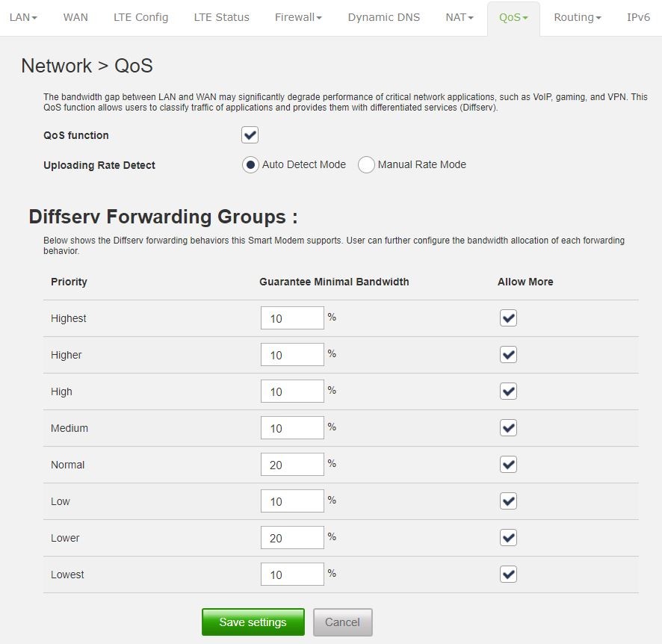This screenshot has height=644, width=662.
Task: Toggle Allow More for Lowest priority
Action: click(508, 575)
